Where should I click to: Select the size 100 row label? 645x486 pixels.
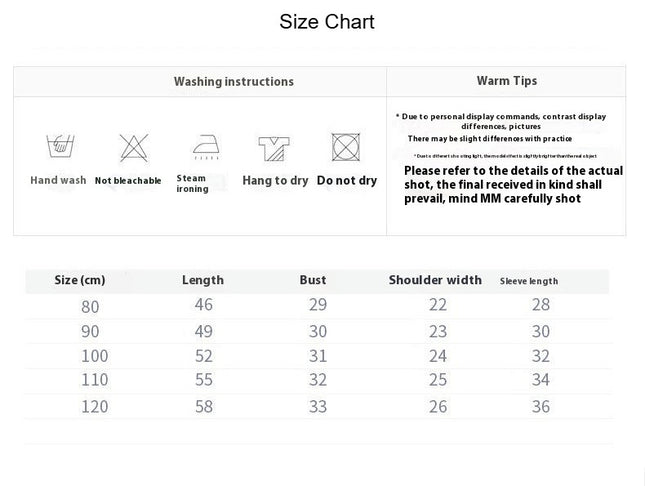95,356
